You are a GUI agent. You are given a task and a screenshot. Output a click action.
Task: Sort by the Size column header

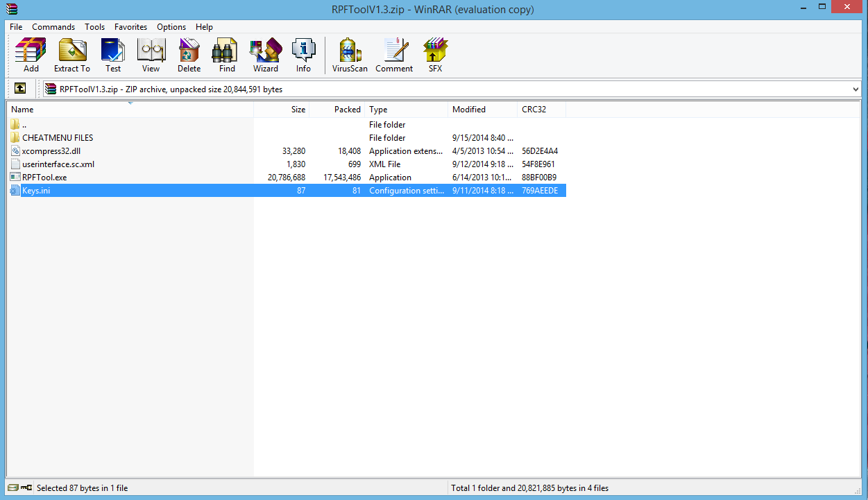coord(282,110)
